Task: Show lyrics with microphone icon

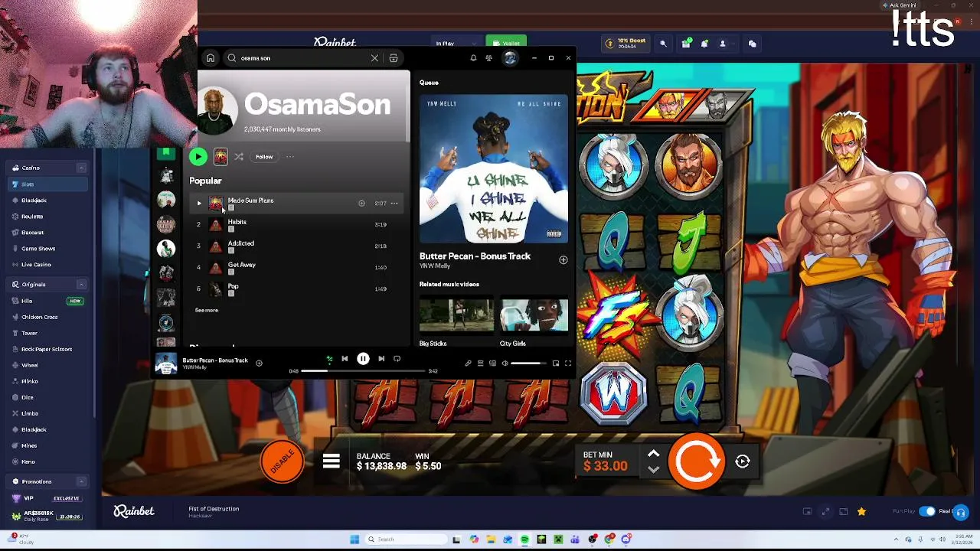Action: (x=468, y=364)
